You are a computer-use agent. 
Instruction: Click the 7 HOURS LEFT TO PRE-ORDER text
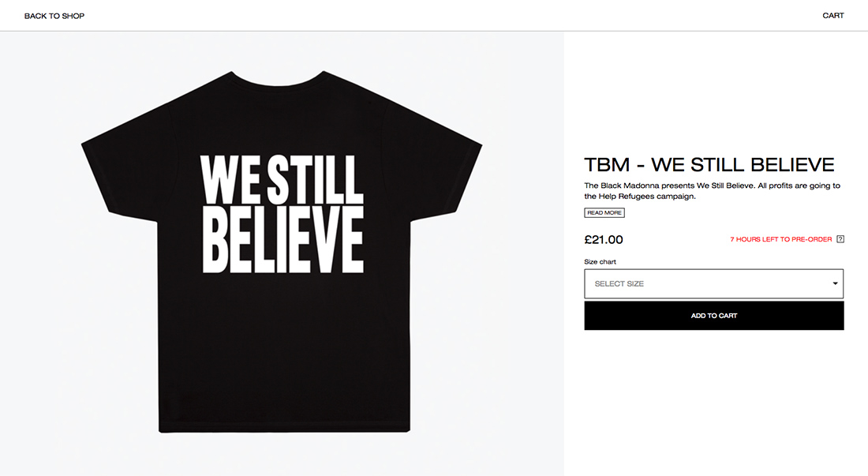tap(780, 239)
